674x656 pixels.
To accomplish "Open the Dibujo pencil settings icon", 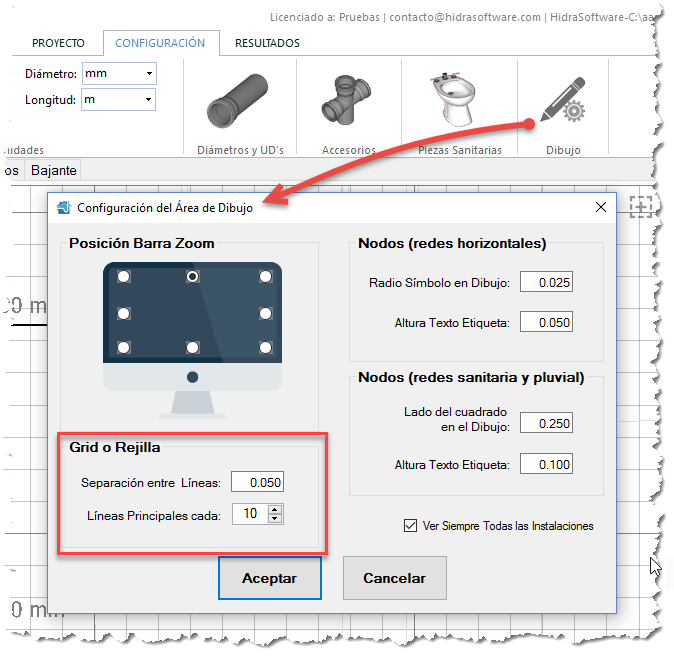I will [x=561, y=104].
